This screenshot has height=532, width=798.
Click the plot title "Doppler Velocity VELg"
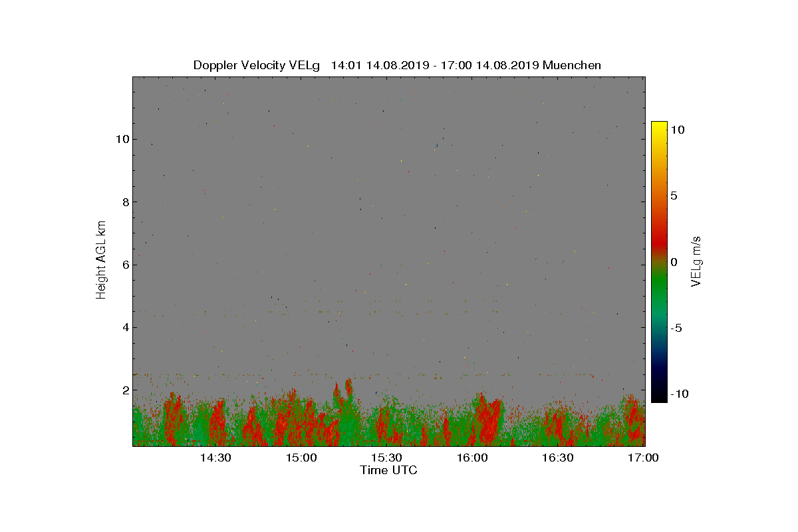pyautogui.click(x=257, y=65)
